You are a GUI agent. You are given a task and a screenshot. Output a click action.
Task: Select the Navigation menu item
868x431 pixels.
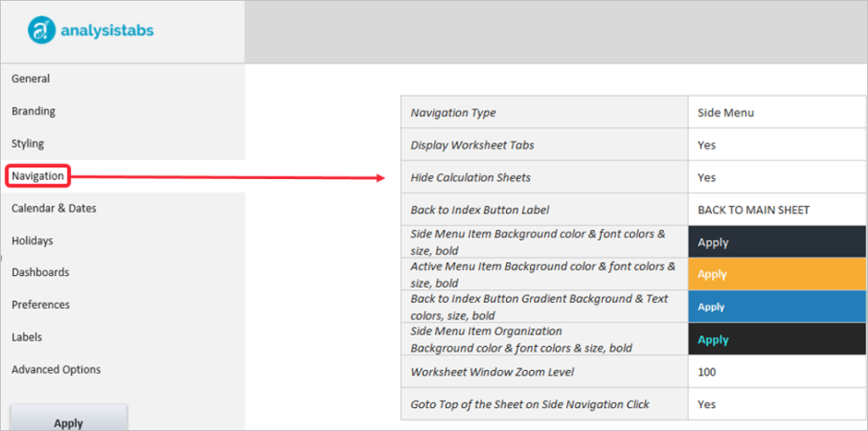coord(37,176)
